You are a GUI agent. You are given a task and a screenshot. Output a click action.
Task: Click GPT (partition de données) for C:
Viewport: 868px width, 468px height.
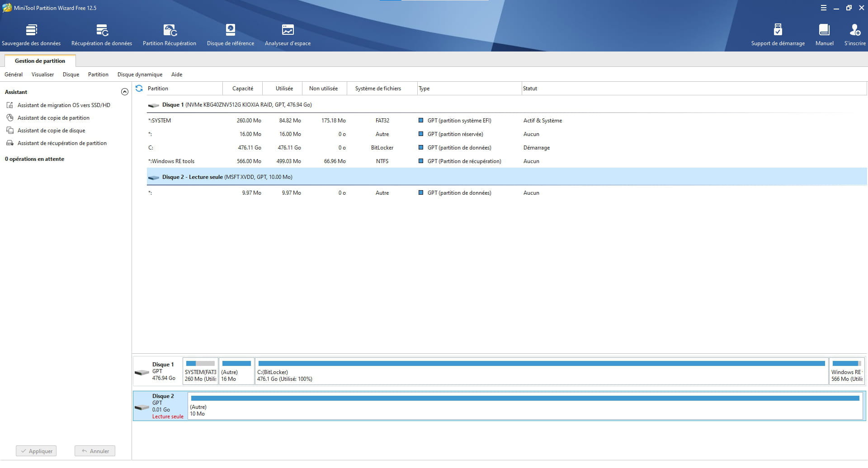coord(459,148)
